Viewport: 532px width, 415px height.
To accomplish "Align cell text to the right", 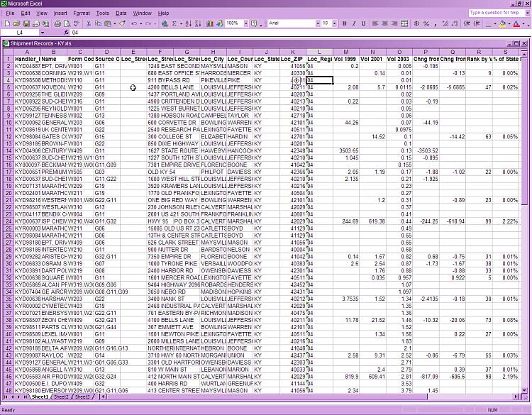I will [x=394, y=23].
